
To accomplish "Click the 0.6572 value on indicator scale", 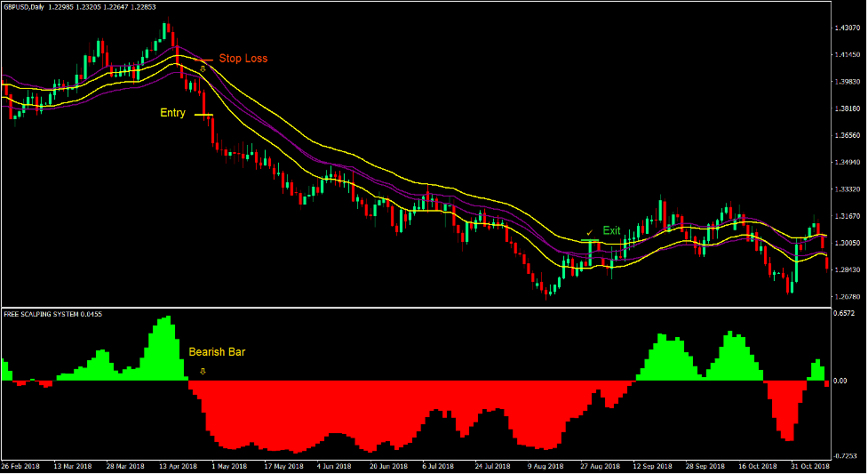I will point(845,313).
